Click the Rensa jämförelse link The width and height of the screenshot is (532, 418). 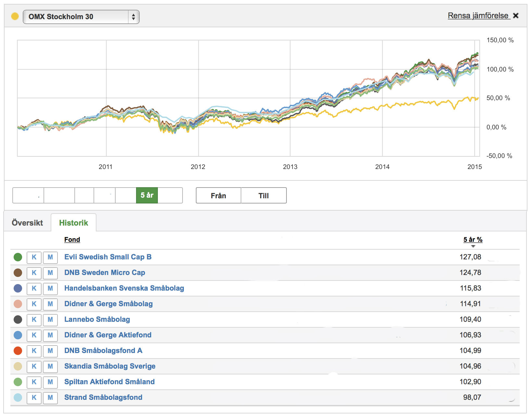point(478,16)
